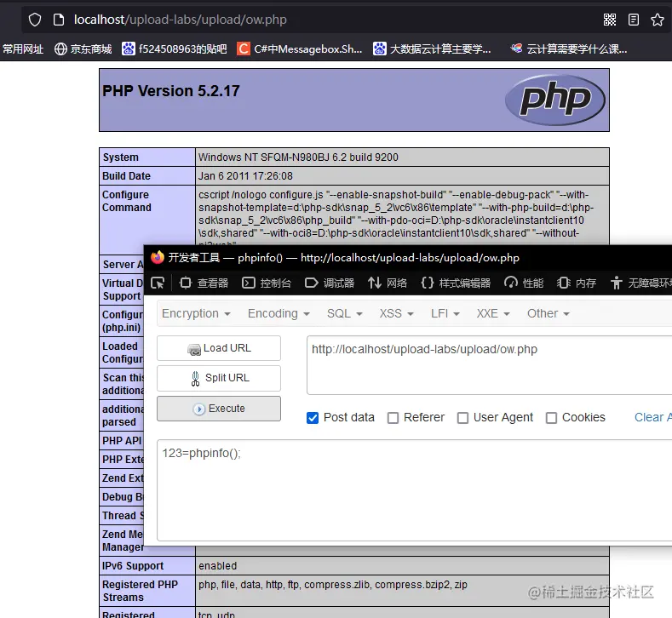Image resolution: width=672 pixels, height=618 pixels.
Task: Expand the Encoding dropdown
Action: click(x=279, y=313)
